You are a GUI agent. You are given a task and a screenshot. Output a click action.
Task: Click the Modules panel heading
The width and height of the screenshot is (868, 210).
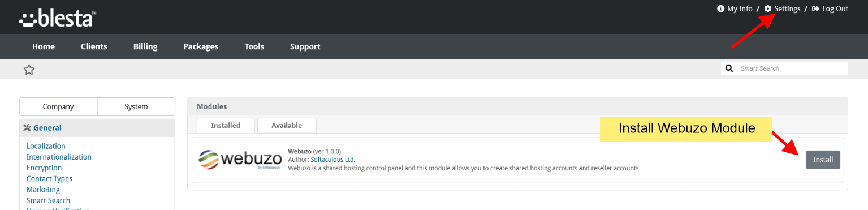point(211,106)
